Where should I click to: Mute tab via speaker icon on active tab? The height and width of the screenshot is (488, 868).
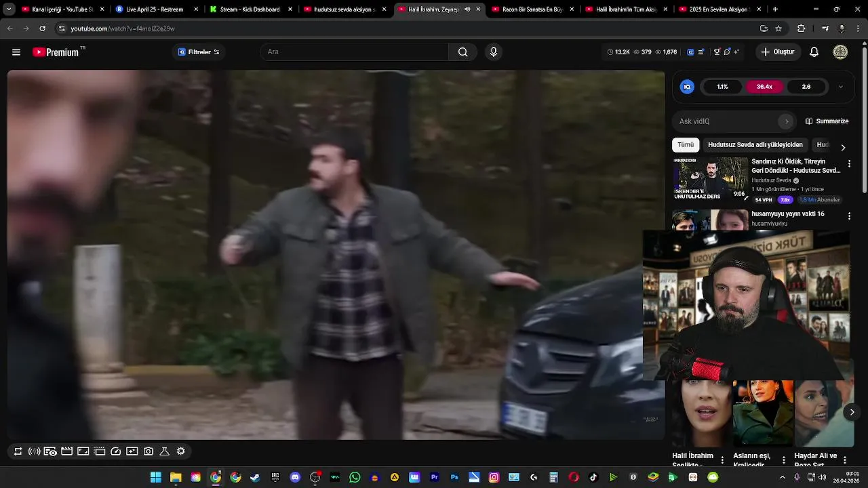tap(467, 9)
